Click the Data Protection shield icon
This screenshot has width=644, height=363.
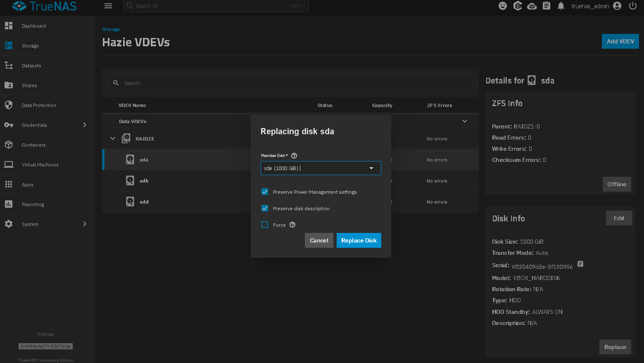(9, 105)
